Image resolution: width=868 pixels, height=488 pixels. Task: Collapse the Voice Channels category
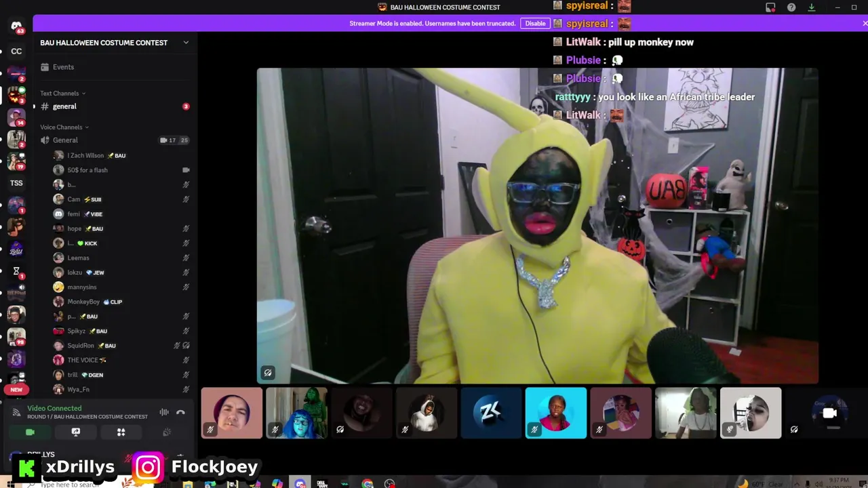pyautogui.click(x=64, y=127)
